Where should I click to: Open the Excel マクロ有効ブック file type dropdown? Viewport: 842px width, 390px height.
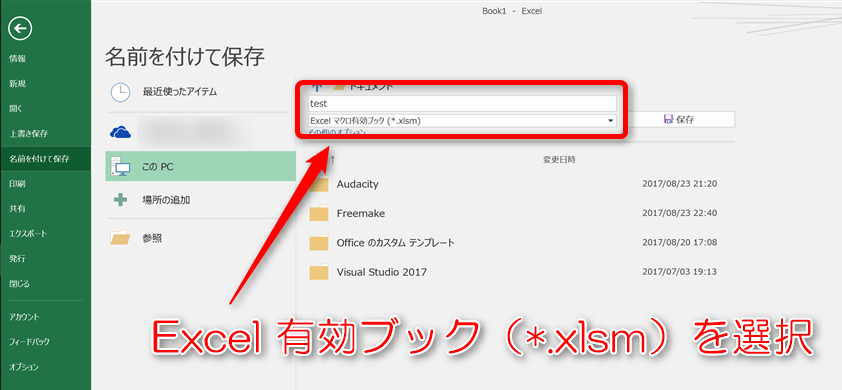[462, 121]
